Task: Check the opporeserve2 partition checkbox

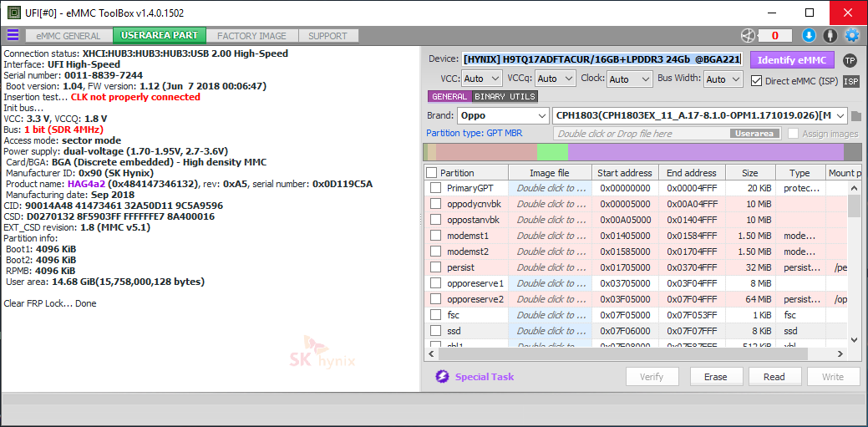Action: [x=435, y=300]
